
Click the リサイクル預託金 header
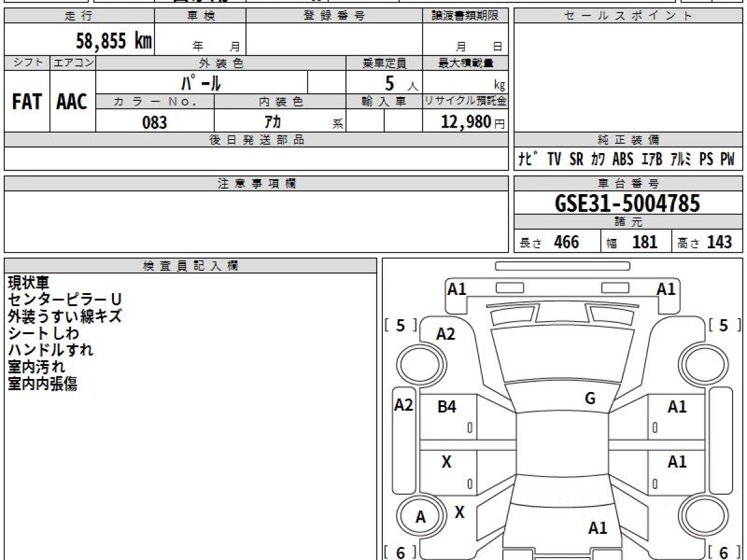465,102
